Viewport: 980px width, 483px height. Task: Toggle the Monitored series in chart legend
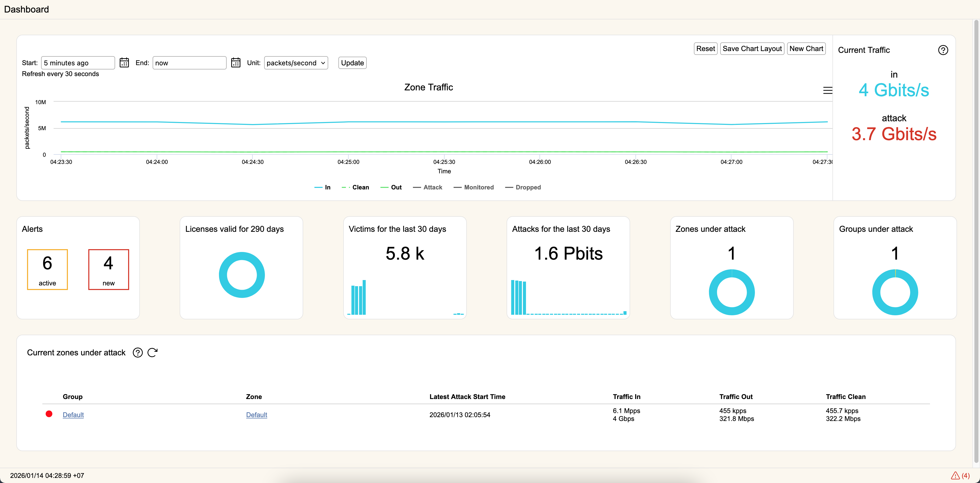point(474,187)
